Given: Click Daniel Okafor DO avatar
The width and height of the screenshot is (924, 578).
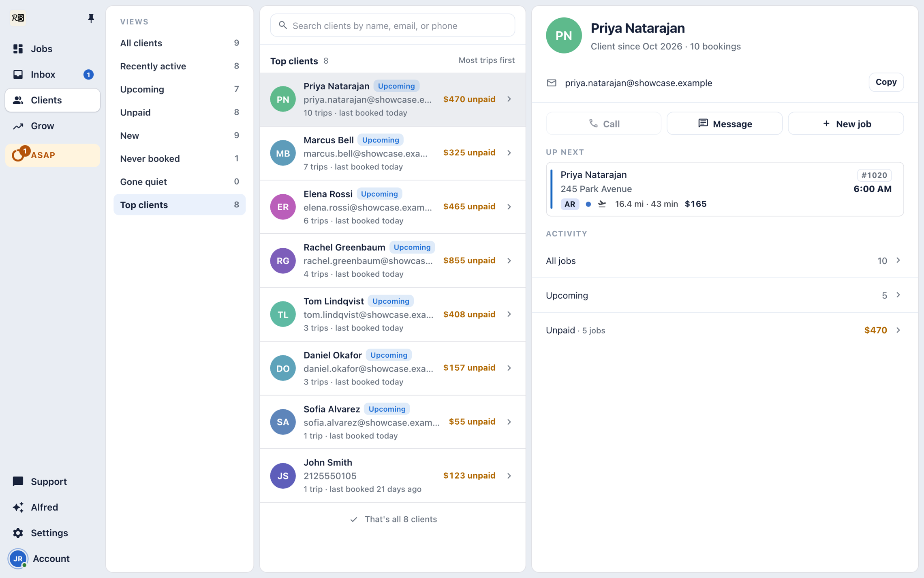Looking at the screenshot, I should (x=283, y=368).
